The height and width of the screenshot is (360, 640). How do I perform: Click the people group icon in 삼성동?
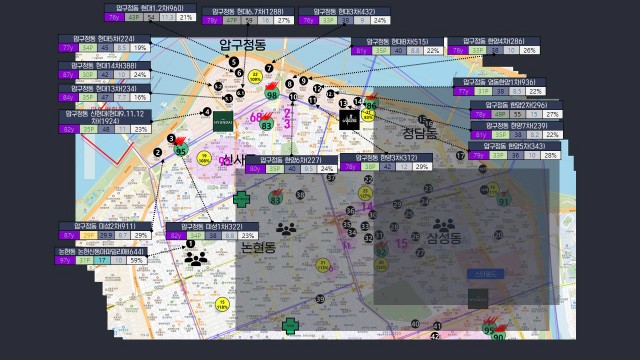click(x=444, y=224)
